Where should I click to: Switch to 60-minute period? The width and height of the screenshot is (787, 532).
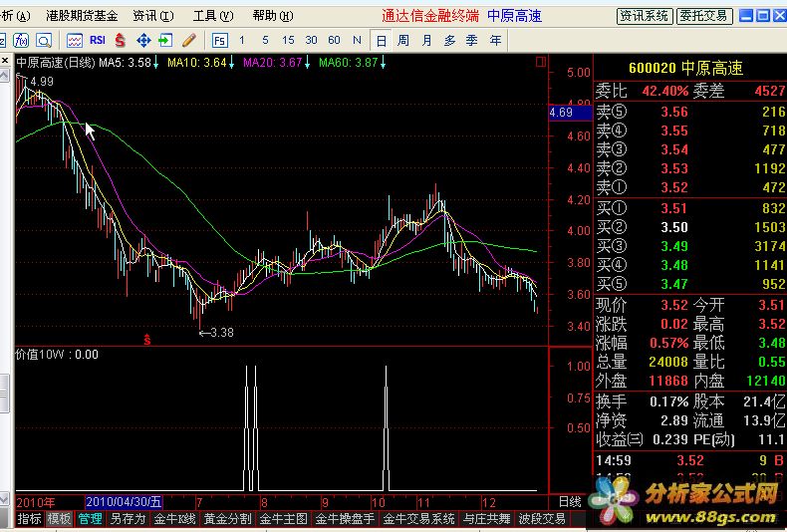pyautogui.click(x=334, y=40)
